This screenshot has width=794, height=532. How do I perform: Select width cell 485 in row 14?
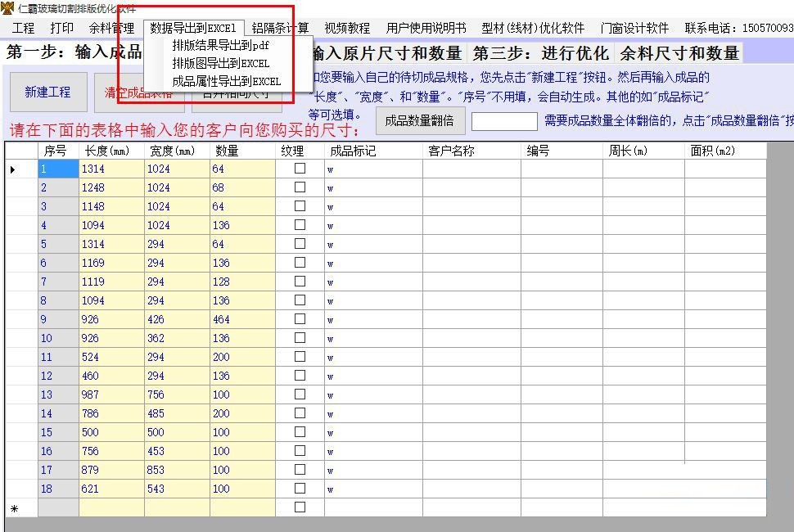click(178, 413)
